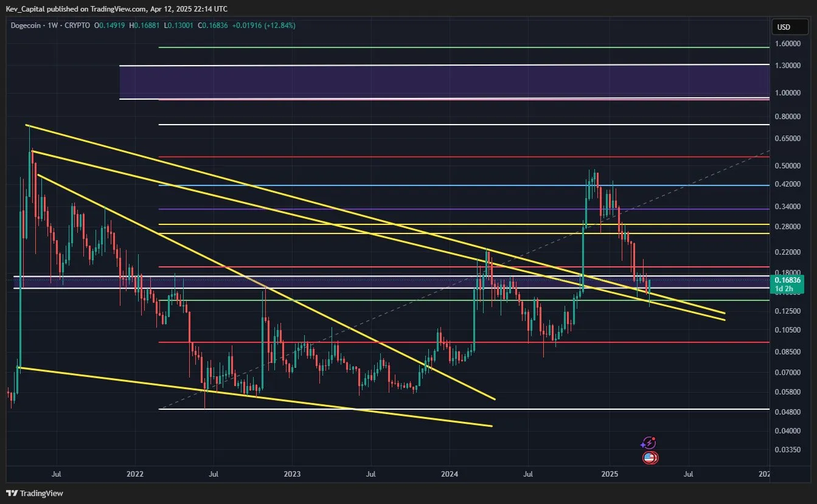Click the American flag coin sticker
Image resolution: width=817 pixels, height=504 pixels.
coord(650,457)
